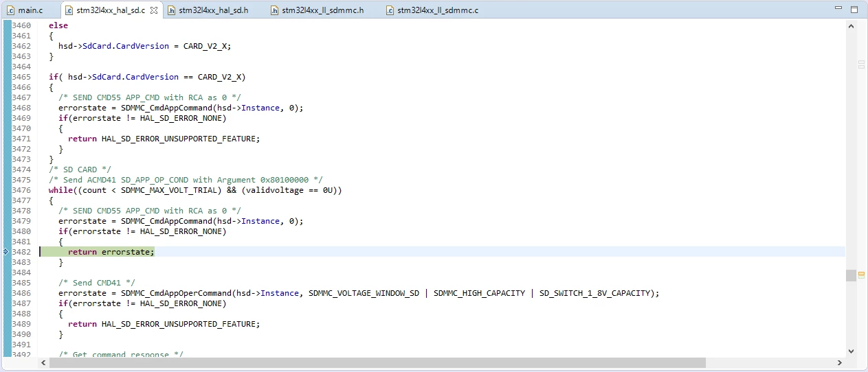The image size is (868, 372).
Task: Click 'CardVersion' in line 3465 if-condition
Action: (x=152, y=77)
